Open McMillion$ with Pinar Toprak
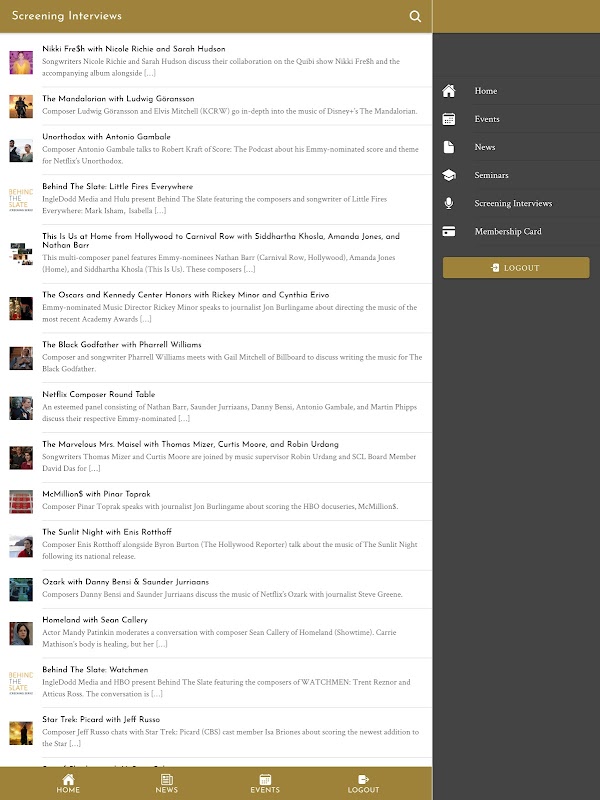This screenshot has width=600, height=800. click(x=216, y=501)
